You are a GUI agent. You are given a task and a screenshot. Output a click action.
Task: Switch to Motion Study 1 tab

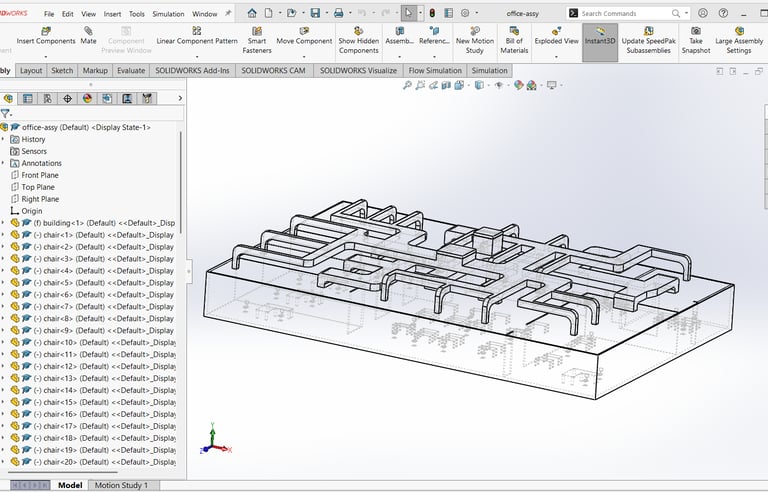point(121,485)
